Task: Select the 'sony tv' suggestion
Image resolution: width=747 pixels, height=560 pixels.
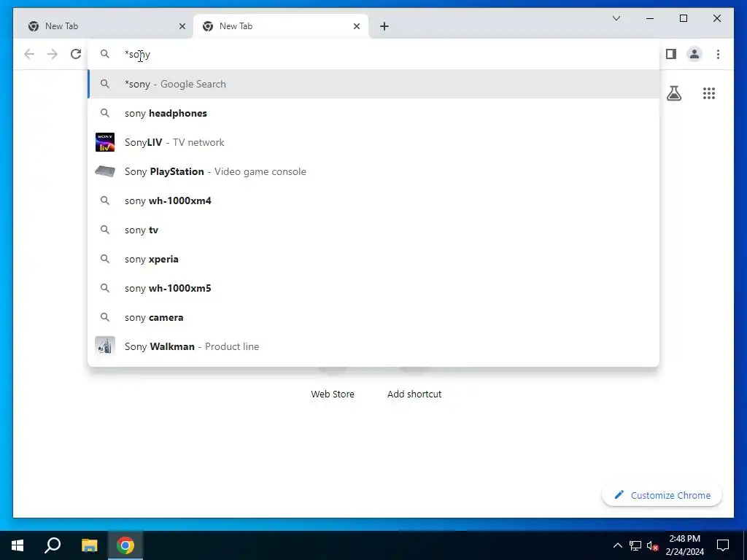Action: tap(373, 230)
